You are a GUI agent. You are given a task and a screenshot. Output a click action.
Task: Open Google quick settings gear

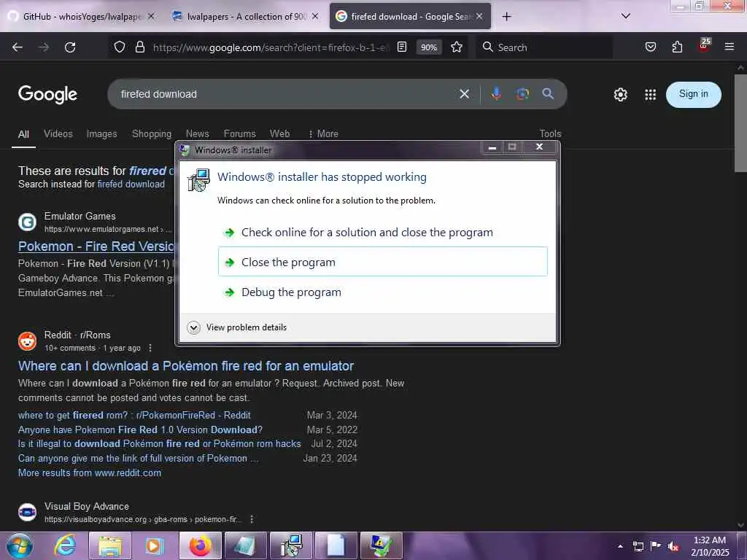[x=620, y=95]
